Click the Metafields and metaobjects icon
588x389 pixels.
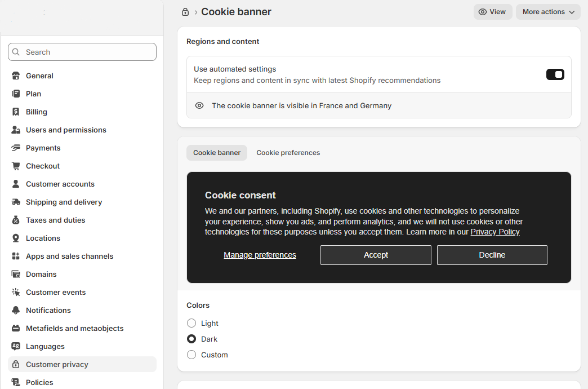pos(16,328)
